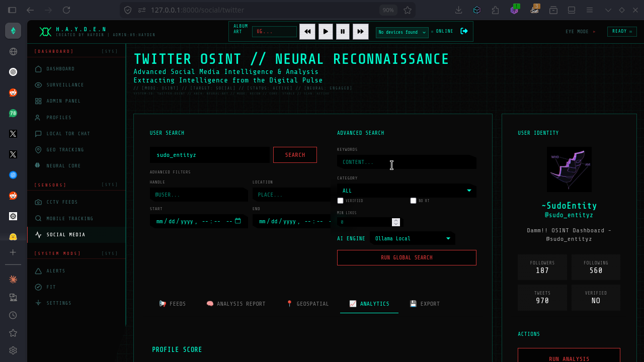
Task: Go back in browser history
Action: click(30, 10)
